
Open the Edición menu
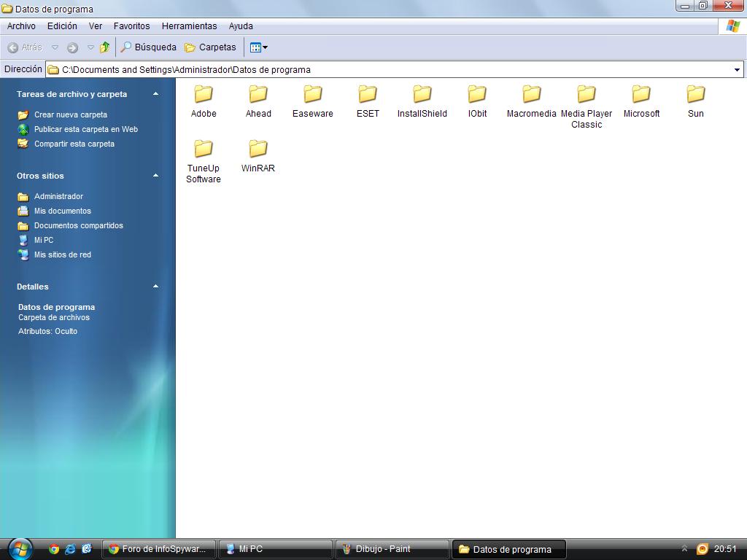click(x=62, y=26)
